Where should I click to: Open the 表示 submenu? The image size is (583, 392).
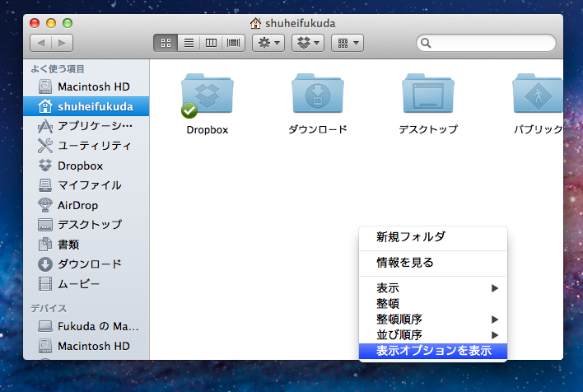tap(433, 288)
